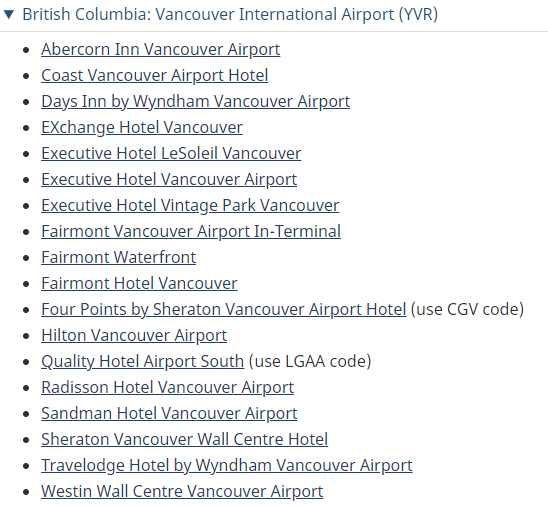Open Abercorn Inn Vancouver Airport link
This screenshot has height=508, width=548.
coord(160,49)
